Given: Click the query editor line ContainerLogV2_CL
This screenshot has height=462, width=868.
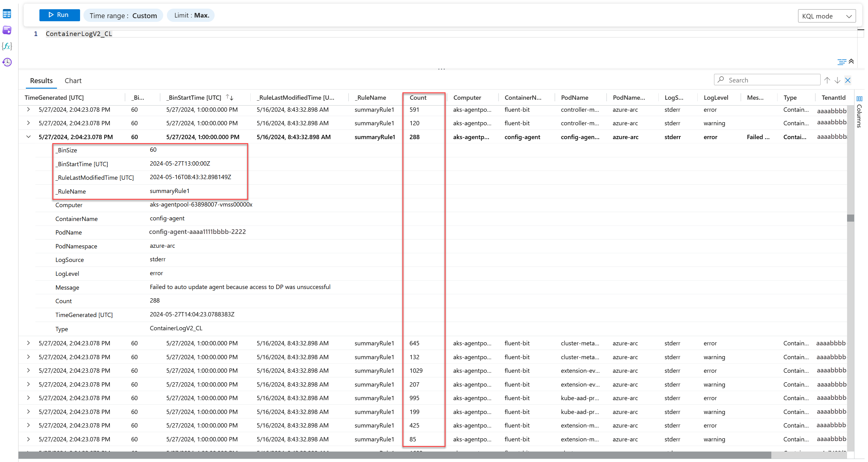Looking at the screenshot, I should point(79,34).
